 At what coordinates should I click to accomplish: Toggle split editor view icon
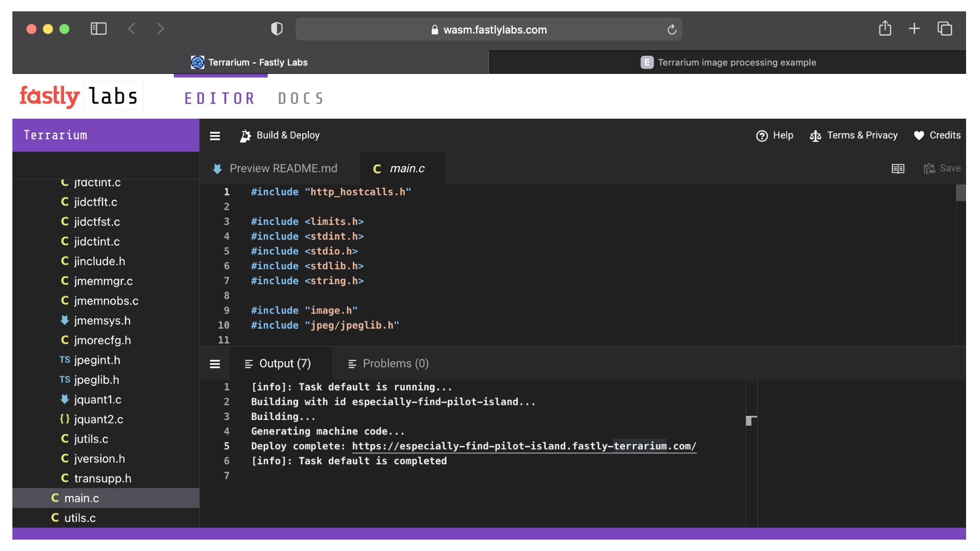(898, 169)
